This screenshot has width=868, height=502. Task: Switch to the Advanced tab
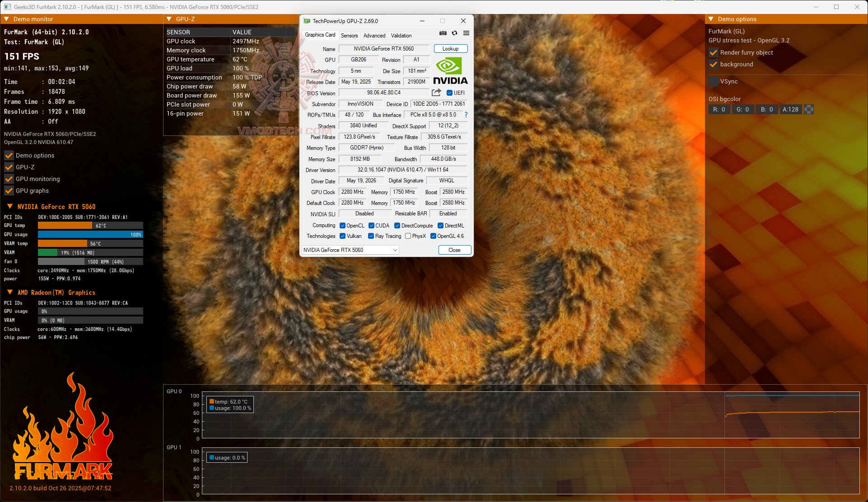(x=374, y=36)
